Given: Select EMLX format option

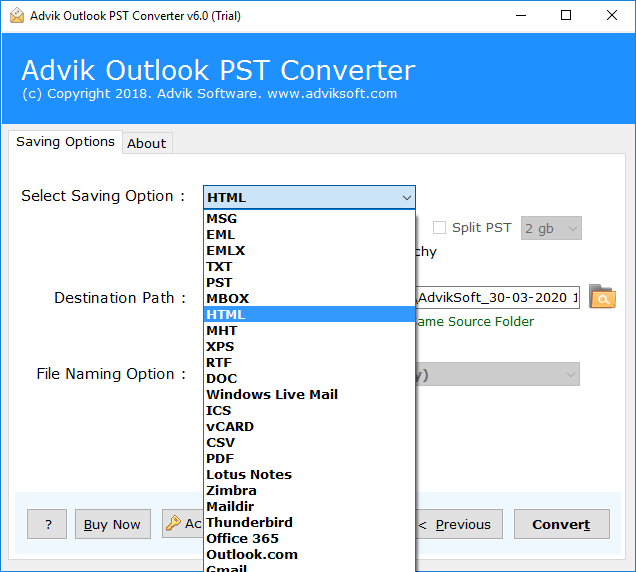Looking at the screenshot, I should (309, 250).
